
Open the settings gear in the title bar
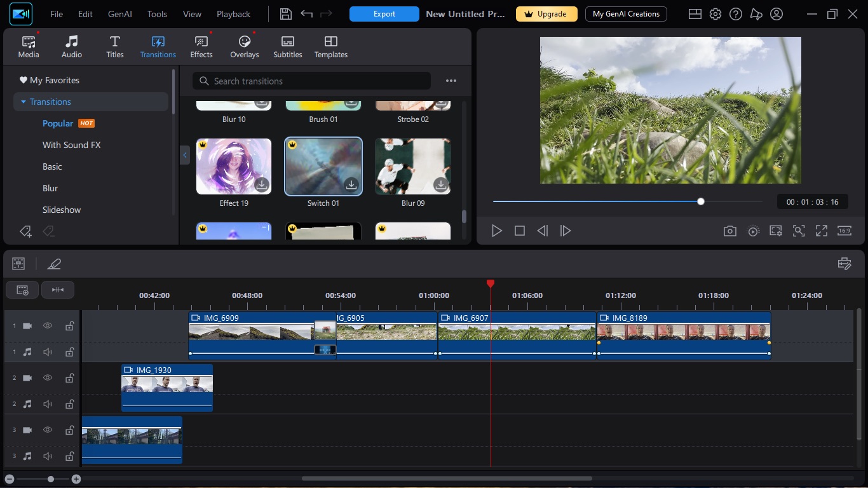715,14
